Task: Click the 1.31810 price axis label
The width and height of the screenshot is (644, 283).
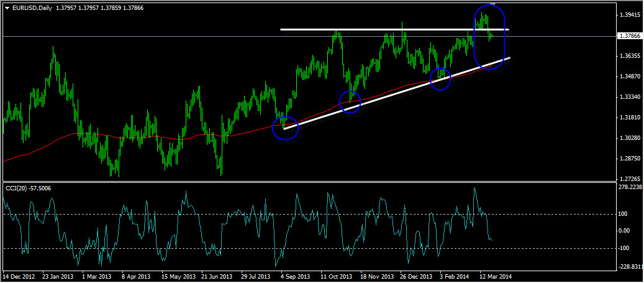Action: point(629,118)
